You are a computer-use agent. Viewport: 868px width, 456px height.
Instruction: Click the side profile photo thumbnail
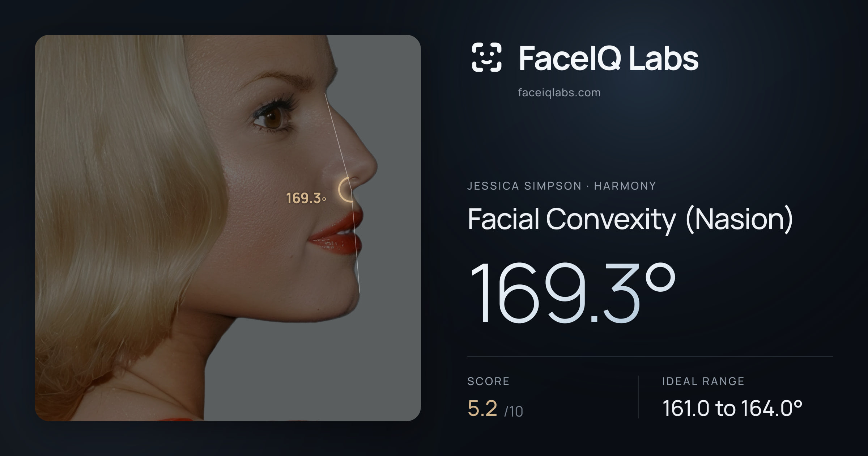[228, 228]
